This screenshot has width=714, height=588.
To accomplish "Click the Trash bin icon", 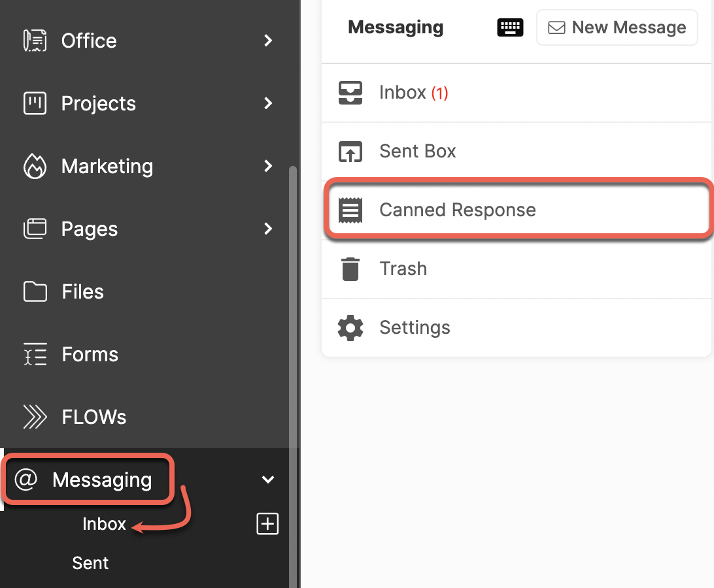I will pyautogui.click(x=350, y=269).
